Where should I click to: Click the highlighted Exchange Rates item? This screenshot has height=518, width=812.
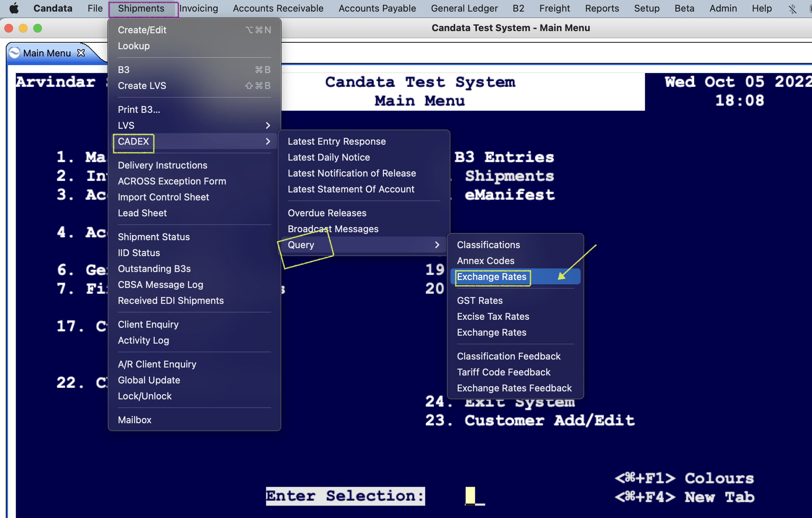point(515,277)
